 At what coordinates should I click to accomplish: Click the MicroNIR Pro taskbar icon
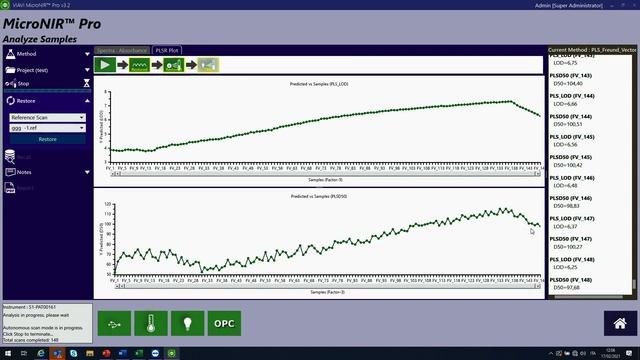(171, 353)
